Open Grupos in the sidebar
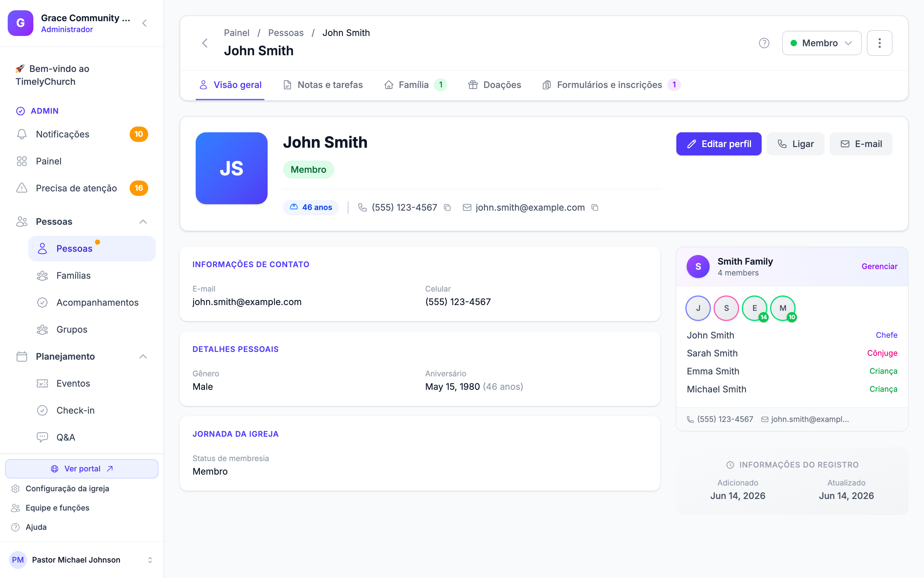This screenshot has width=924, height=578. pyautogui.click(x=92, y=329)
